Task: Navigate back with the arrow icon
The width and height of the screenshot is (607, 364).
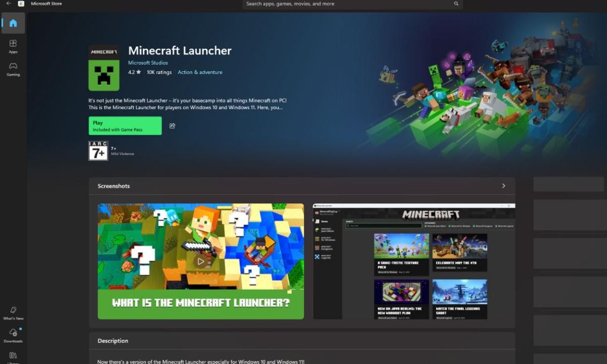Action: point(8,4)
